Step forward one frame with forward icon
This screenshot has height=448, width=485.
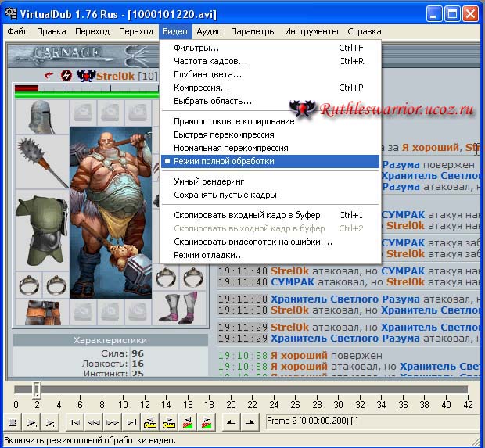pos(113,422)
